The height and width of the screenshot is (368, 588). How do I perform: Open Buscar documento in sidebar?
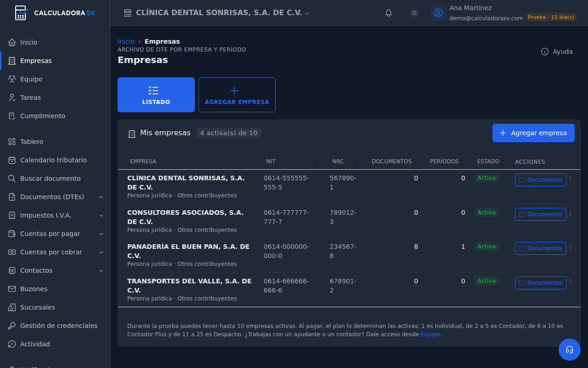pos(55,178)
